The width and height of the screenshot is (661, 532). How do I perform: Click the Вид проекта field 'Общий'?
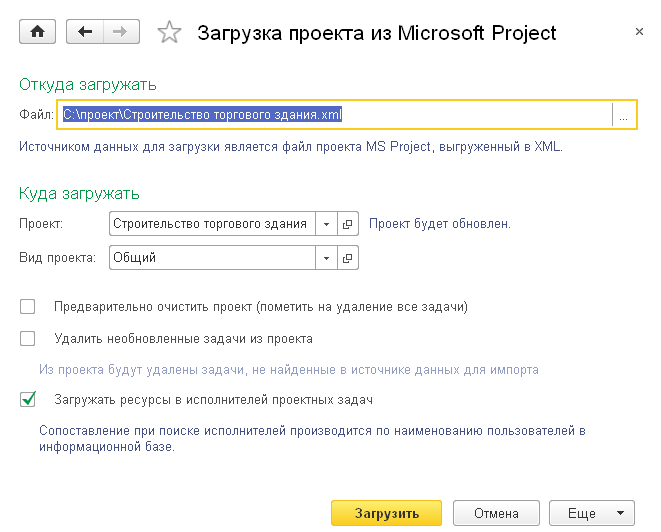click(x=210, y=258)
